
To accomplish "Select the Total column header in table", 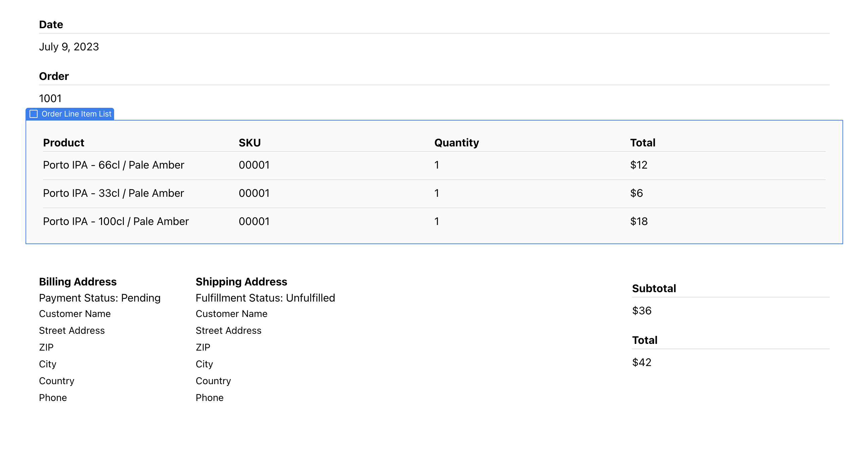I will [642, 143].
